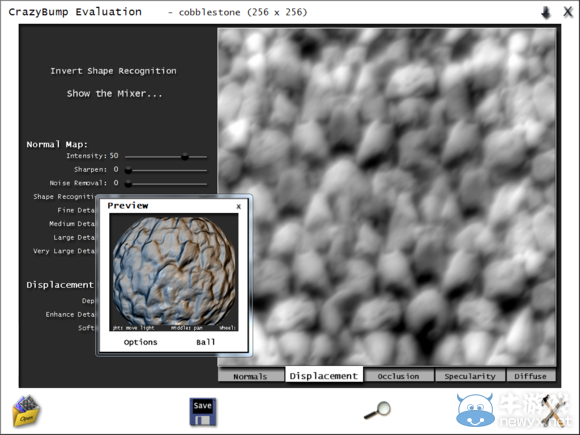This screenshot has height=435, width=580.
Task: Click the Save floppy disk icon
Action: [202, 412]
